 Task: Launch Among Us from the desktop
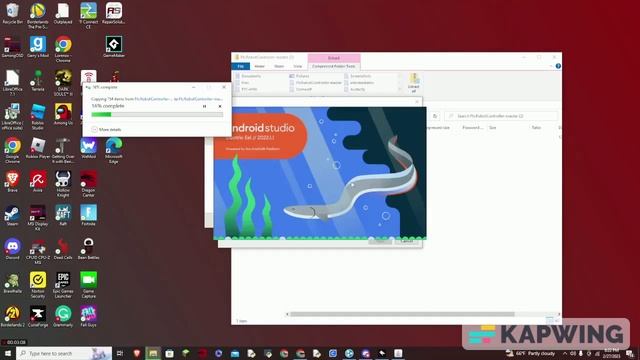(63, 114)
